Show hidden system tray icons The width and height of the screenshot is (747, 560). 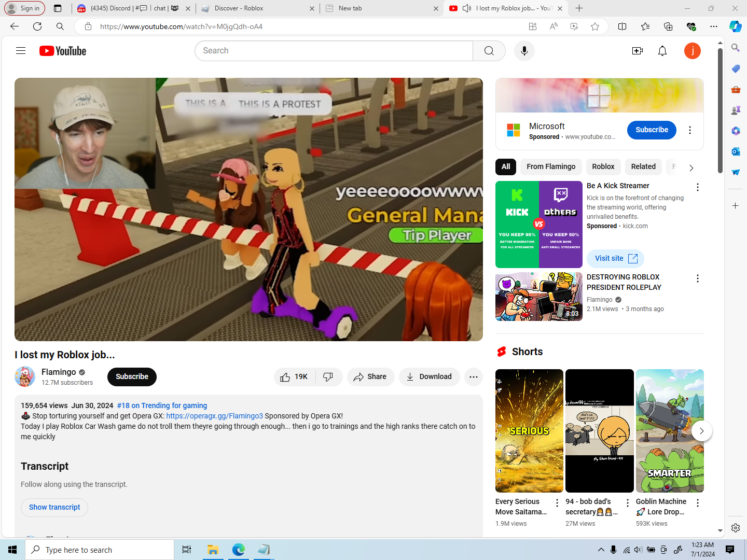click(601, 550)
